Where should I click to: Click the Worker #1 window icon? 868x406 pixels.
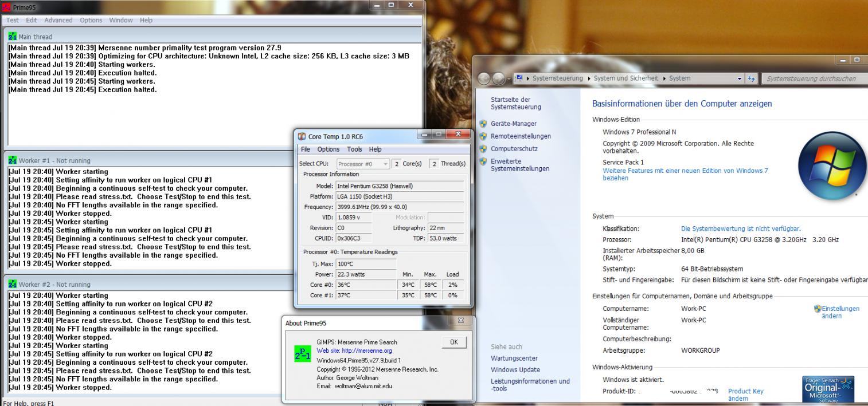(x=12, y=160)
